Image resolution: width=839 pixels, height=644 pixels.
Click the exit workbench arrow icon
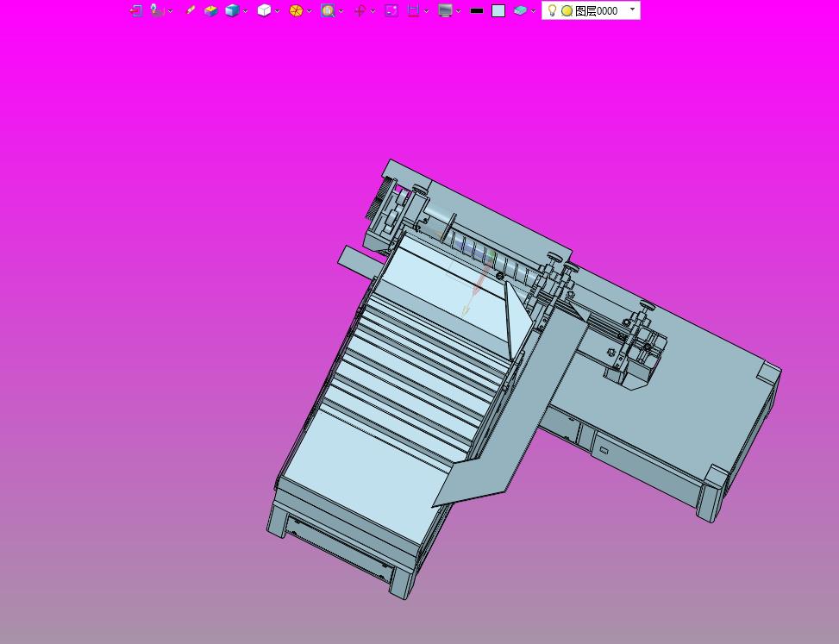[x=136, y=10]
